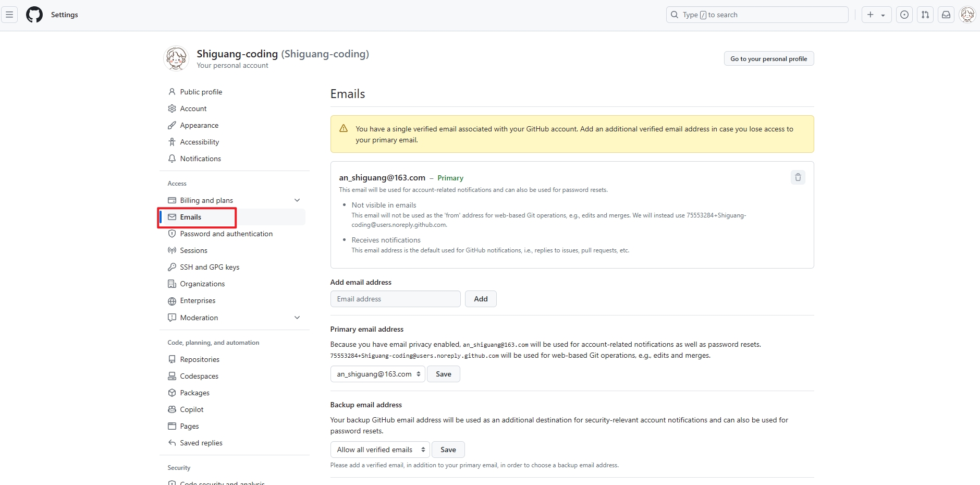Click the Billing credit card icon
980x485 pixels.
pos(172,200)
